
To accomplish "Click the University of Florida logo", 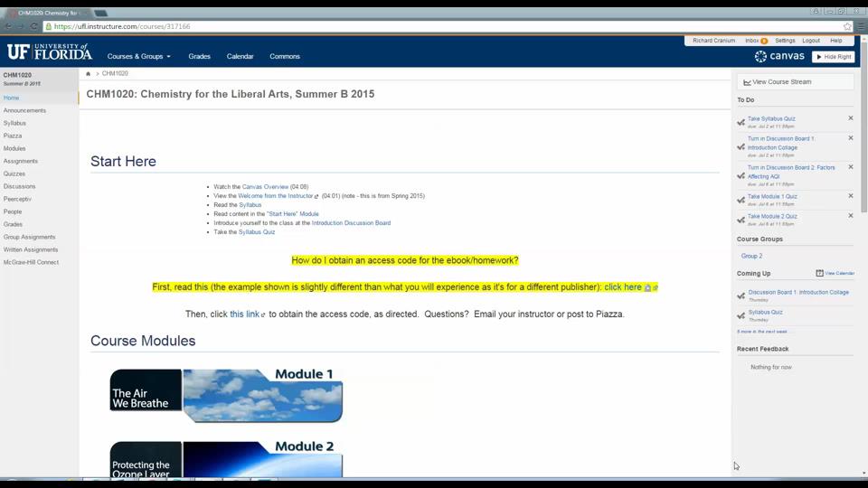I will click(x=49, y=52).
